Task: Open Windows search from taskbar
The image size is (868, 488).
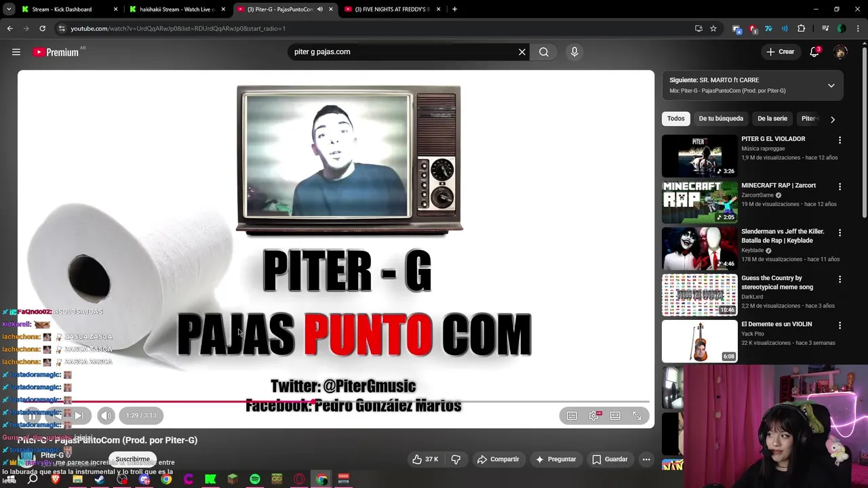Action: pos(33,479)
